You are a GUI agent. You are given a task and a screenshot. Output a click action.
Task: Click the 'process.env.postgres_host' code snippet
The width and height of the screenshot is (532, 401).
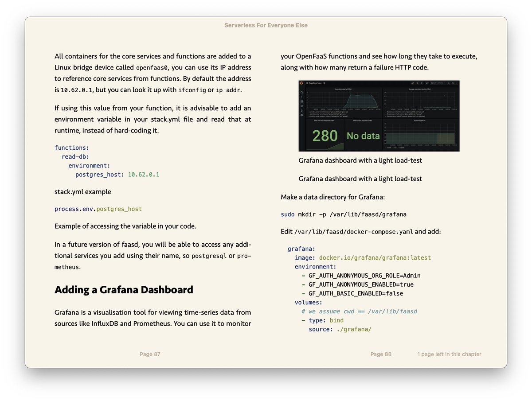click(98, 209)
